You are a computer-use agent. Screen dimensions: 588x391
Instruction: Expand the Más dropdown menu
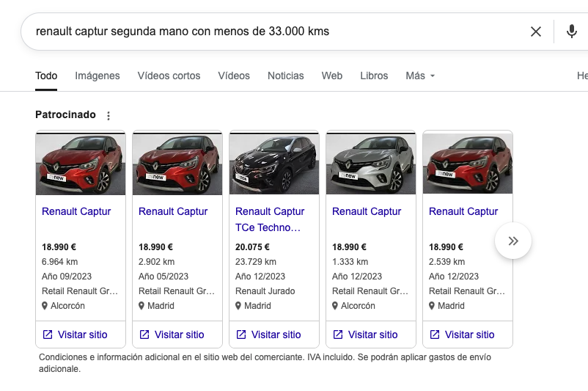[x=420, y=76]
